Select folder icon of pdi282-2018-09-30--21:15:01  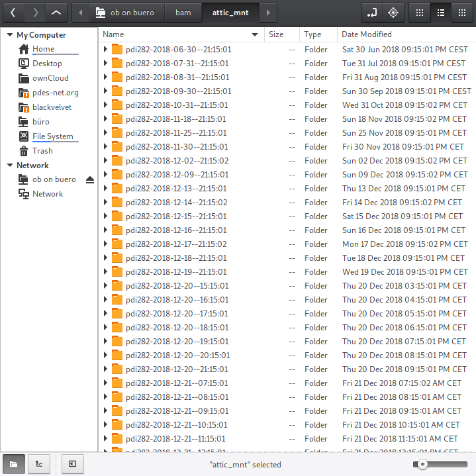tap(117, 91)
